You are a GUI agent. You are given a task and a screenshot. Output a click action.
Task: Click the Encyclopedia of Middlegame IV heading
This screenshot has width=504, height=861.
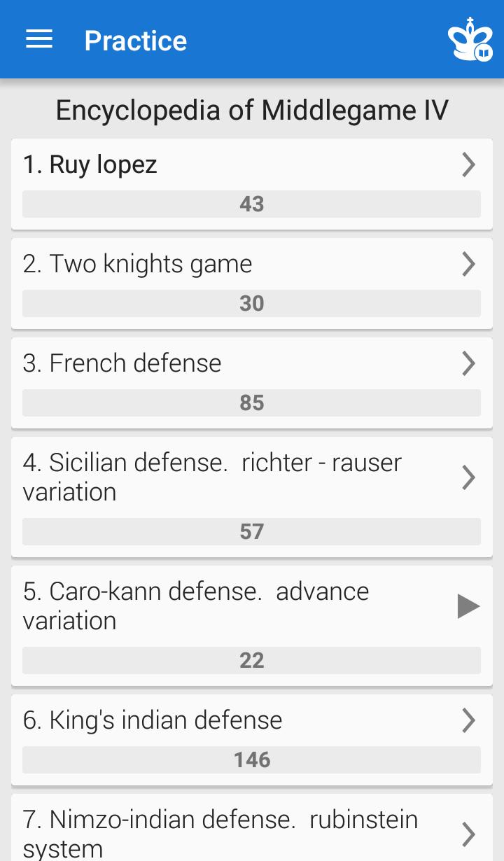click(252, 111)
